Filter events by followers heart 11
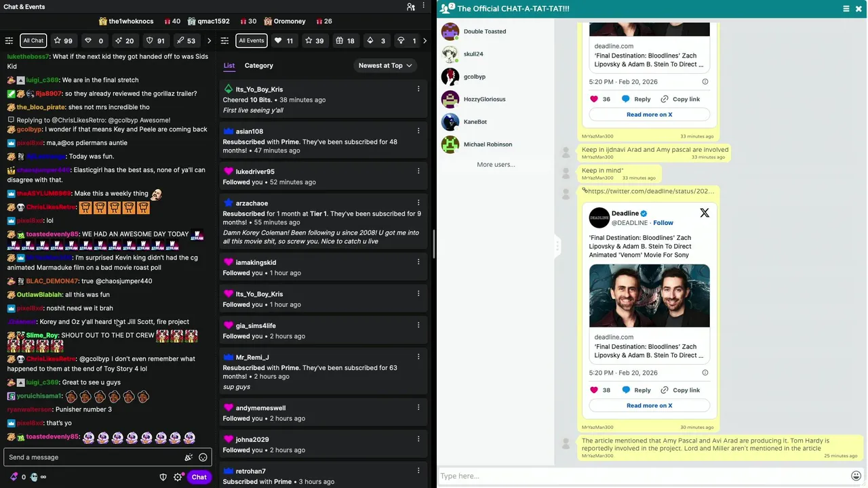Image resolution: width=868 pixels, height=488 pixels. (x=283, y=41)
